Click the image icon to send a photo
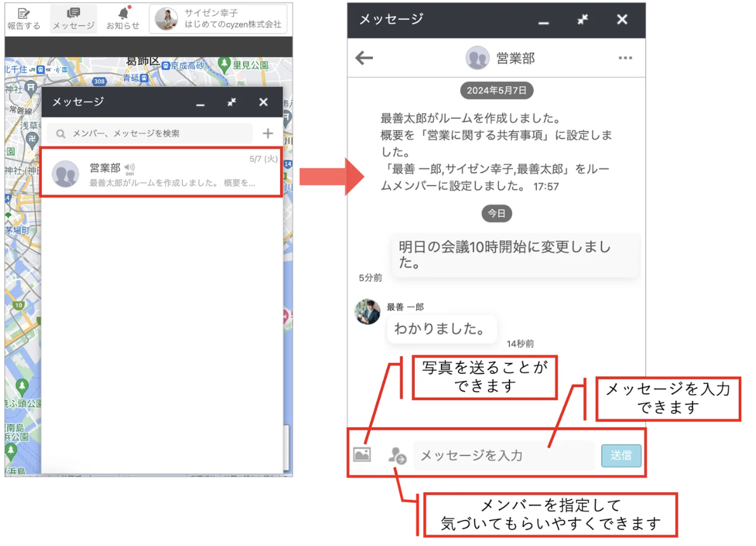Viewport: 756px width, 546px height. (362, 455)
